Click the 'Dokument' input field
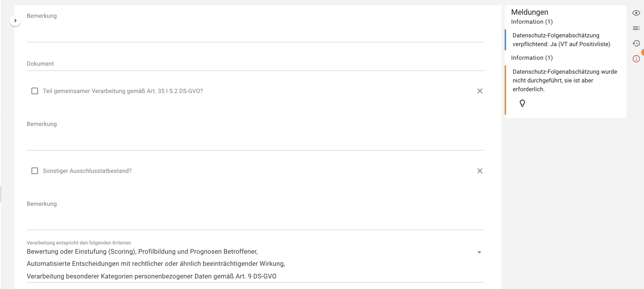This screenshot has height=289, width=644. (255, 64)
